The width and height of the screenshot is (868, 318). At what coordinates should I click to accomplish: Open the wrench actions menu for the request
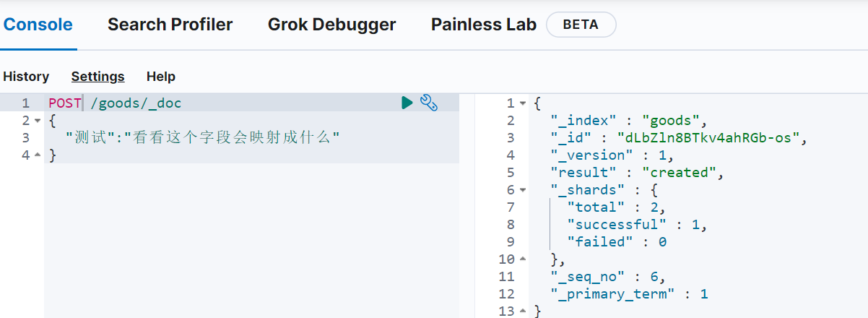tap(429, 103)
